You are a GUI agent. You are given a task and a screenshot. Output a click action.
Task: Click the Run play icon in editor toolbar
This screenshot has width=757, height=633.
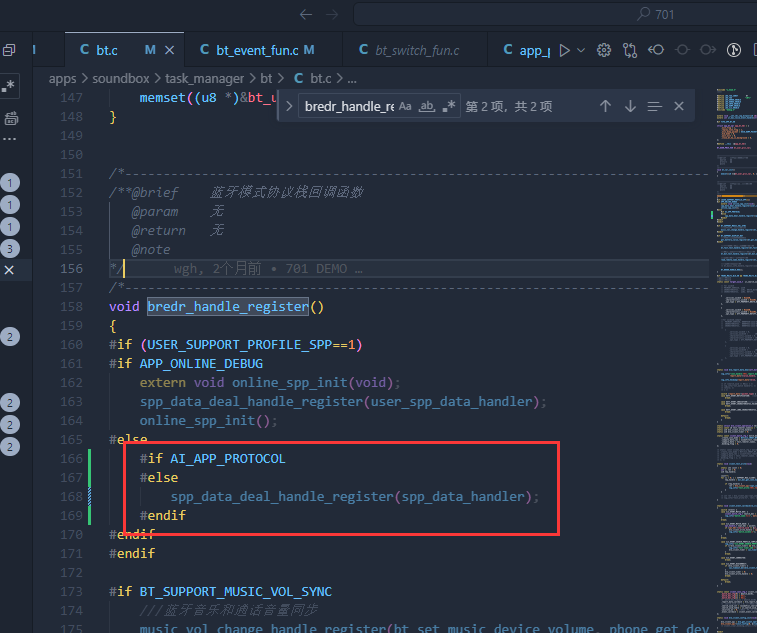[564, 50]
